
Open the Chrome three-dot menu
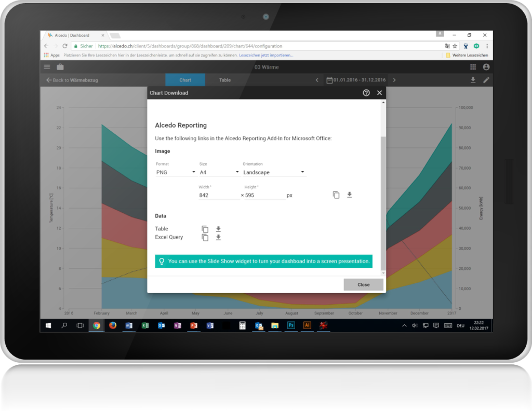tap(487, 46)
